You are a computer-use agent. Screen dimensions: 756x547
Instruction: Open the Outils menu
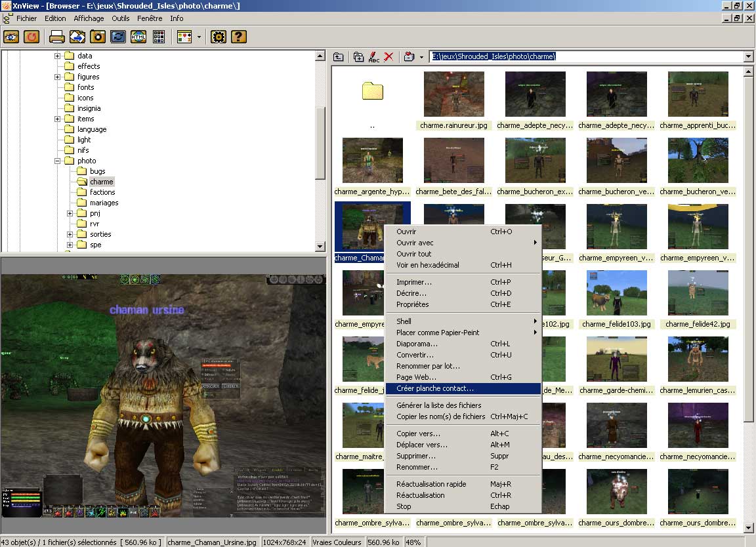pyautogui.click(x=121, y=18)
